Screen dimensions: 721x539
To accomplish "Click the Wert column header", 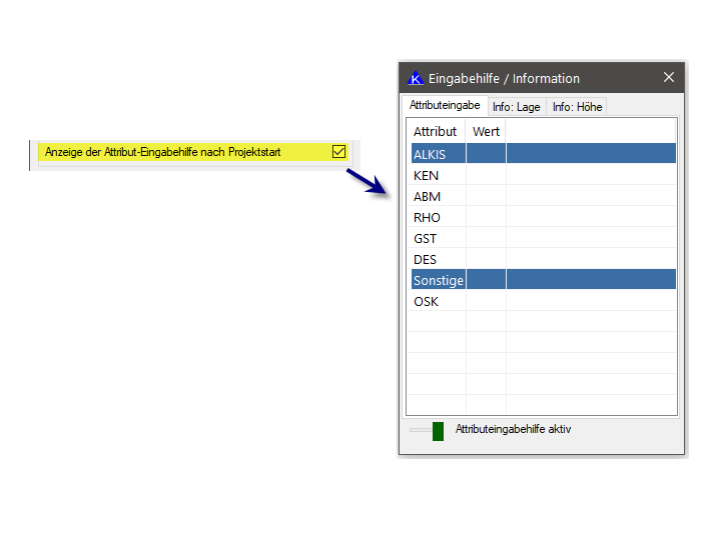I will coord(486,131).
